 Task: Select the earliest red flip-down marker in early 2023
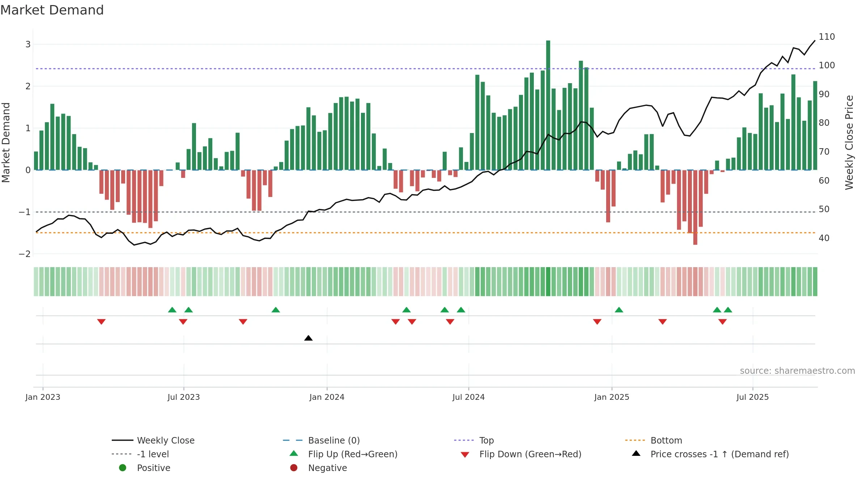coord(101,322)
